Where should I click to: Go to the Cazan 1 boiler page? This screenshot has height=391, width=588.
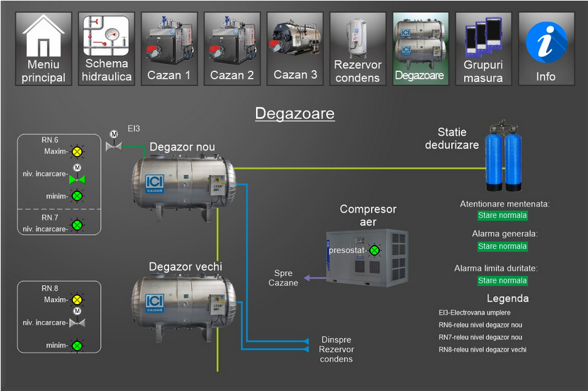169,48
